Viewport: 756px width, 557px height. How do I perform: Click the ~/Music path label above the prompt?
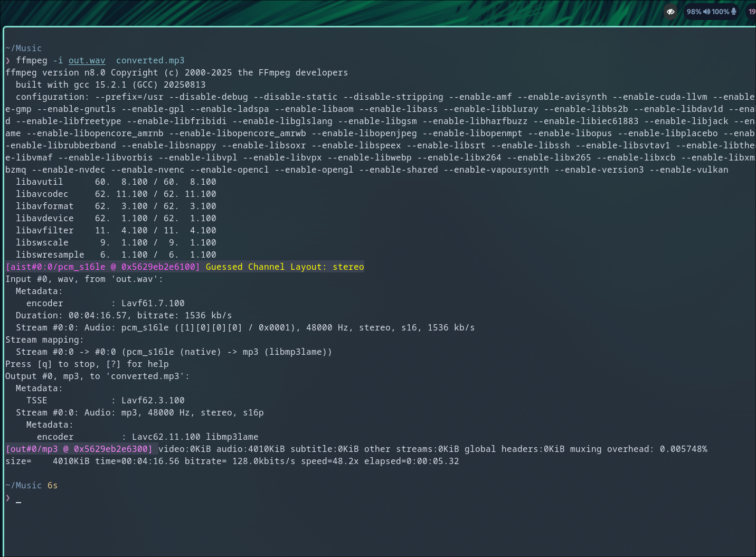(23, 485)
